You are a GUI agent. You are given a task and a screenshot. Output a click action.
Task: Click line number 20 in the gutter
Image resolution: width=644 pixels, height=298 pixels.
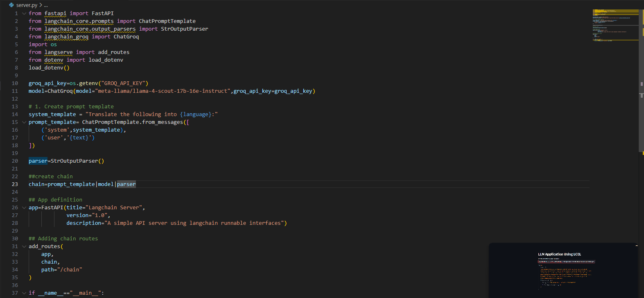[15, 161]
